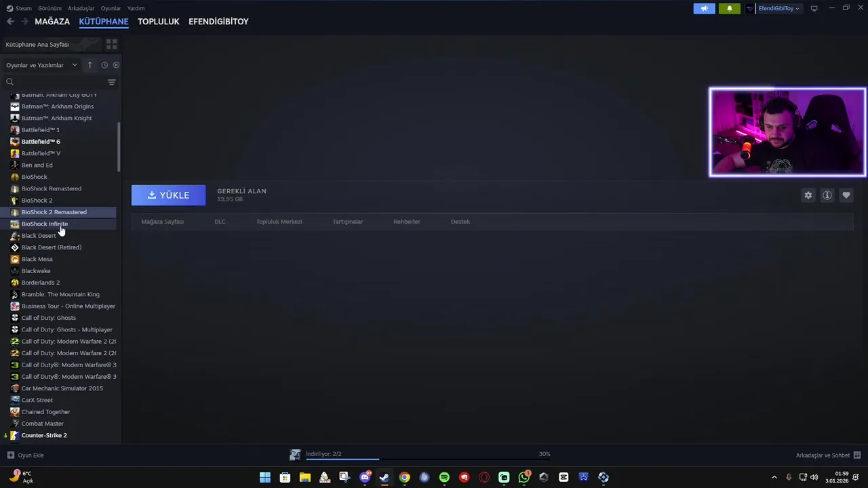The width and height of the screenshot is (868, 488).
Task: Click Oyun Ekle add game button
Action: 25,455
